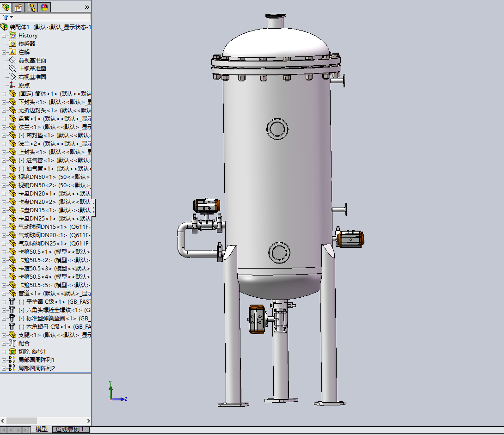
Task: Click the 注解 annotations icon
Action: click(12, 52)
